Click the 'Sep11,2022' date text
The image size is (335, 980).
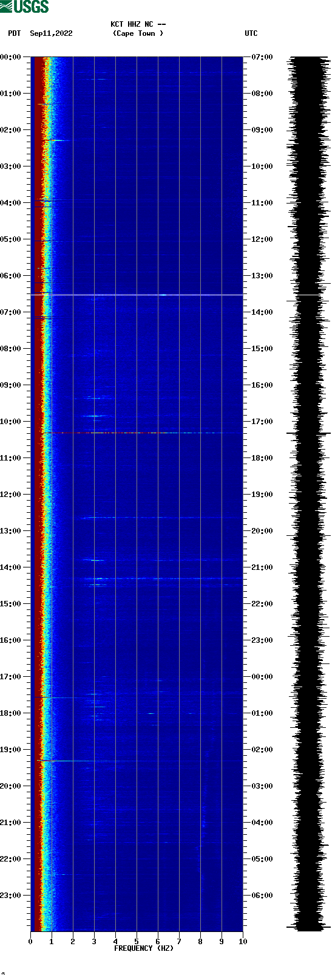(x=51, y=33)
